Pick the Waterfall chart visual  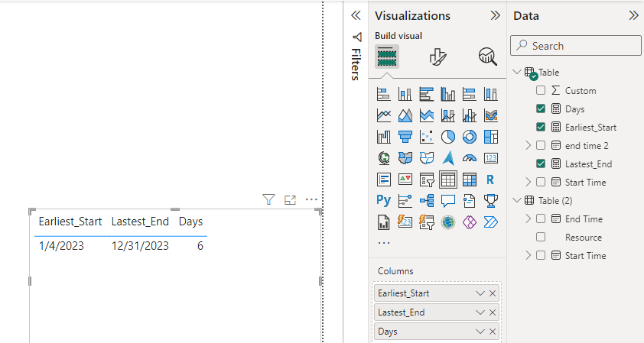pos(384,137)
